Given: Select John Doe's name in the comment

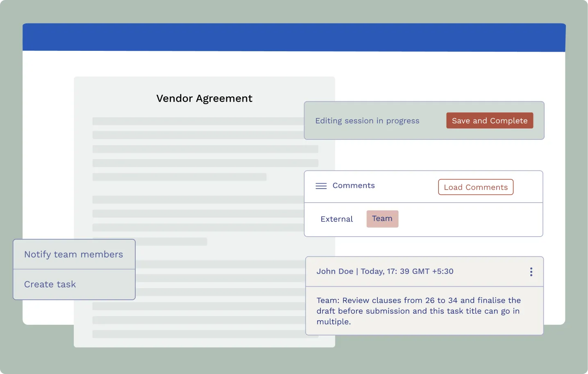Looking at the screenshot, I should (335, 271).
